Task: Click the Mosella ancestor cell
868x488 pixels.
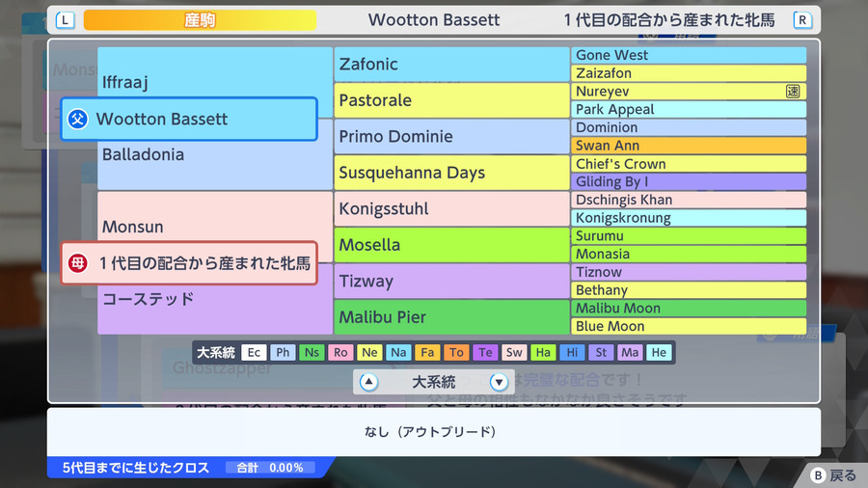Action: pos(451,245)
